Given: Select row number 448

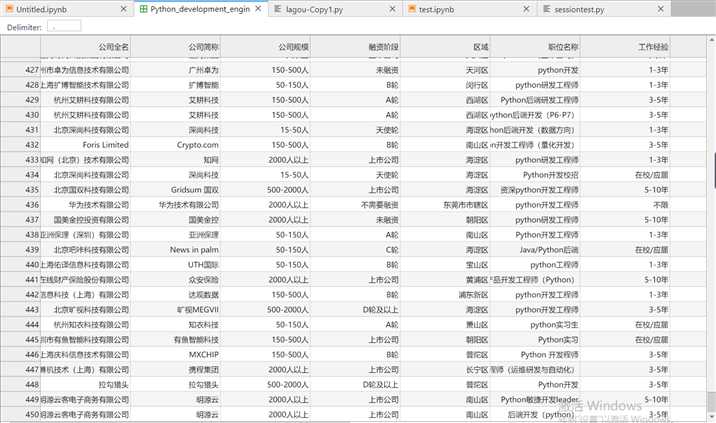Looking at the screenshot, I should 21,385.
